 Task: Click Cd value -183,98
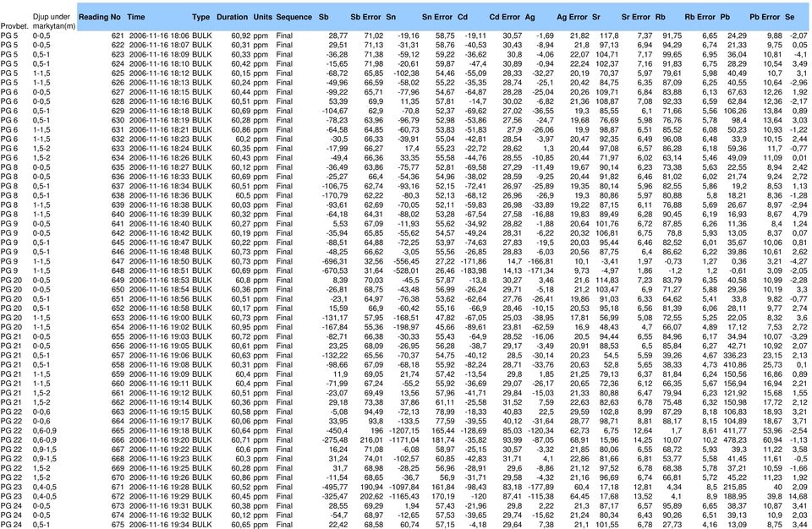474,270
